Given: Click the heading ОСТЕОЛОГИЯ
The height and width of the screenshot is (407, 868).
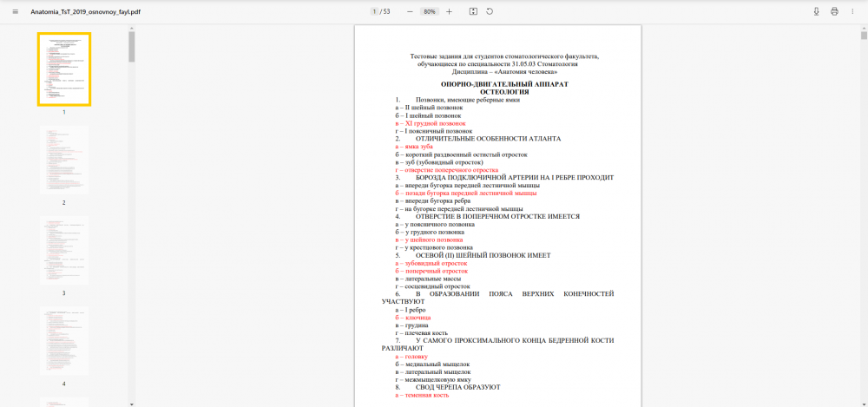Looking at the screenshot, I should click(x=504, y=92).
